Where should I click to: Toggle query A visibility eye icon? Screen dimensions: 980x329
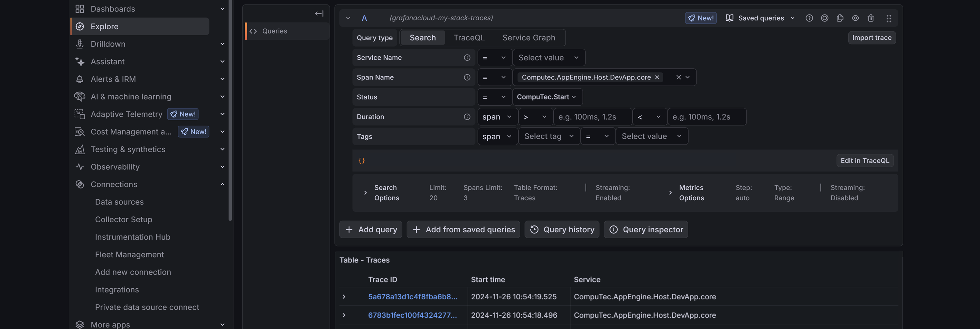855,18
